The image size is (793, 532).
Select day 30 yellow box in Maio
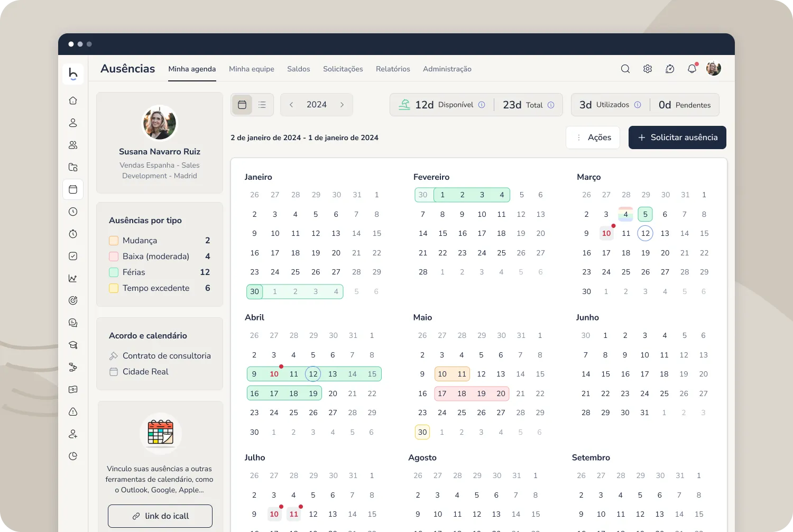422,432
